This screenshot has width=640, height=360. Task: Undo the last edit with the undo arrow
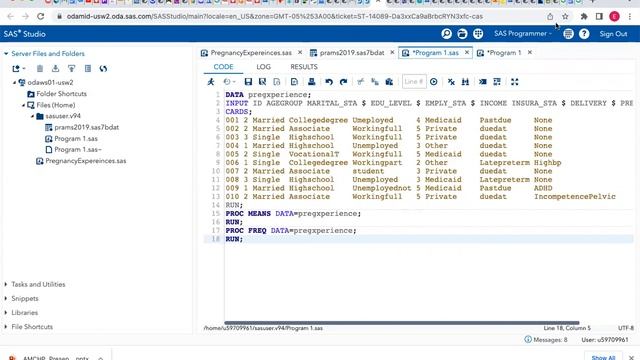point(329,82)
